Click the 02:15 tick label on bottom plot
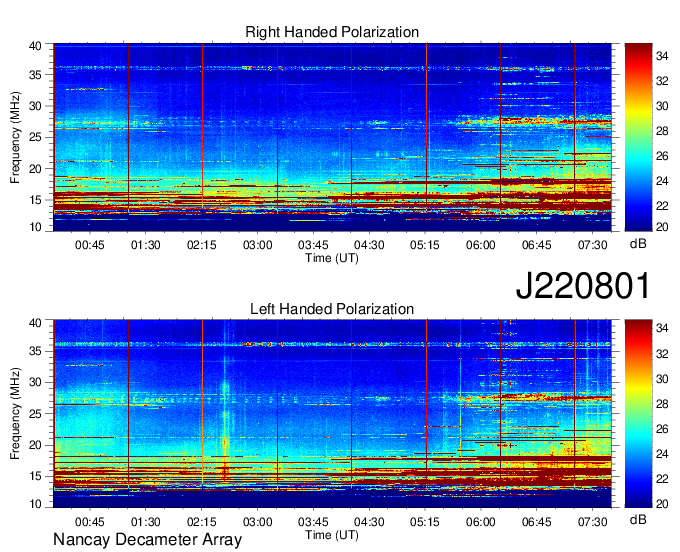The width and height of the screenshot is (680, 552). [x=202, y=522]
